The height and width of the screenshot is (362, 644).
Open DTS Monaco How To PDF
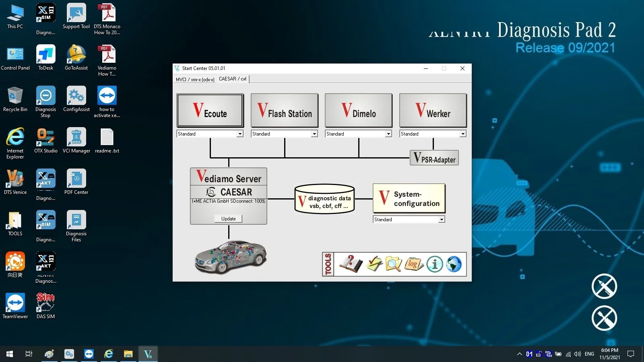(107, 19)
